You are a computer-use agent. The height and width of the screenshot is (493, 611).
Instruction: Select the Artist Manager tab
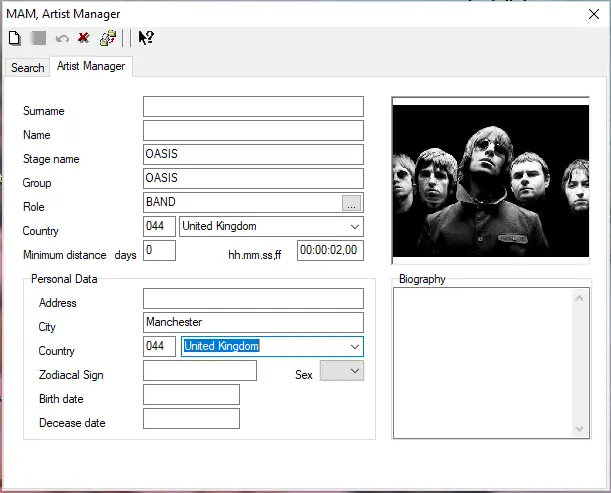(91, 67)
